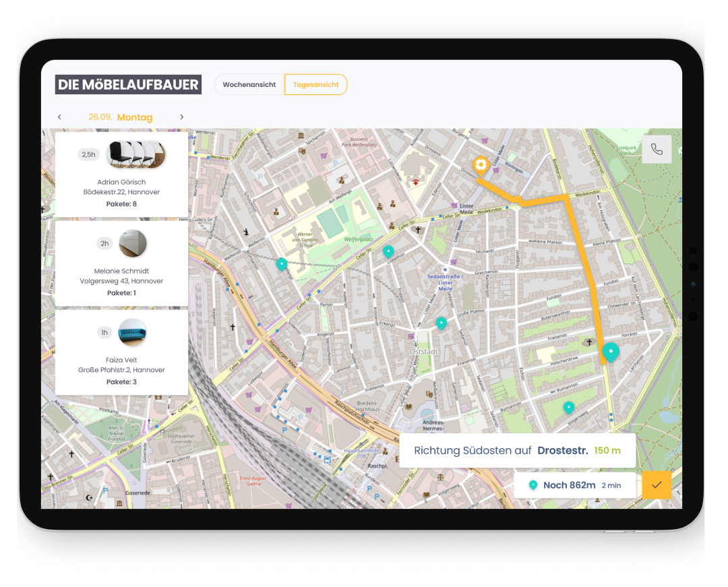The width and height of the screenshot is (728, 587).
Task: Click the 2 min remaining time
Action: click(x=611, y=485)
